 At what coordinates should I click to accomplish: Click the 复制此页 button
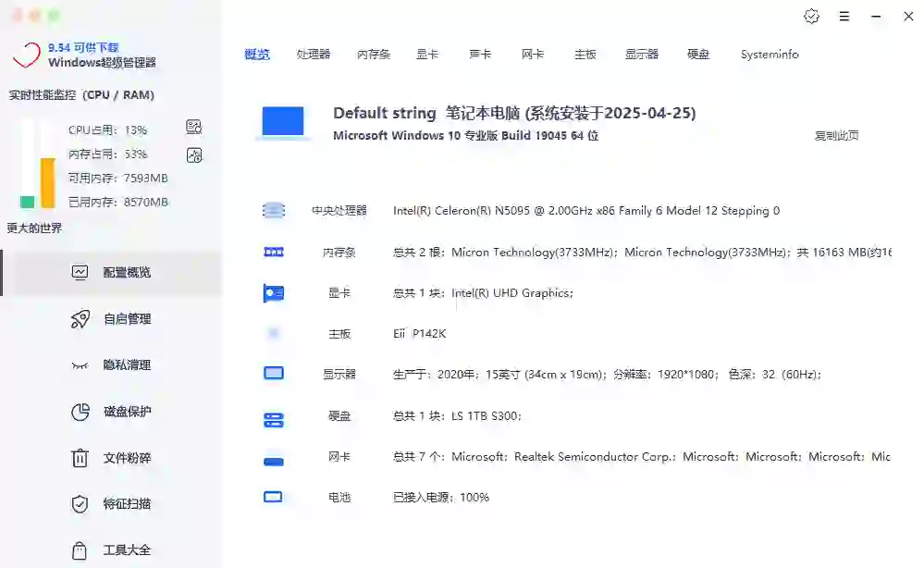pyautogui.click(x=836, y=135)
